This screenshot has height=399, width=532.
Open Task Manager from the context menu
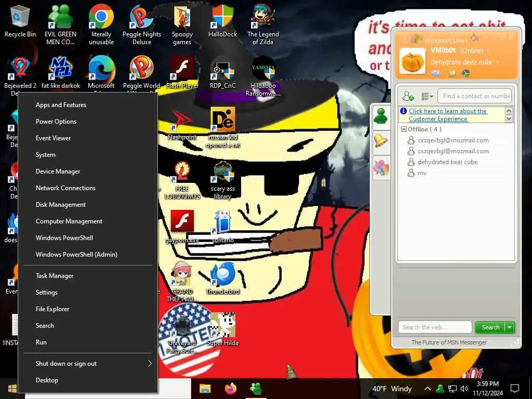pos(88,276)
